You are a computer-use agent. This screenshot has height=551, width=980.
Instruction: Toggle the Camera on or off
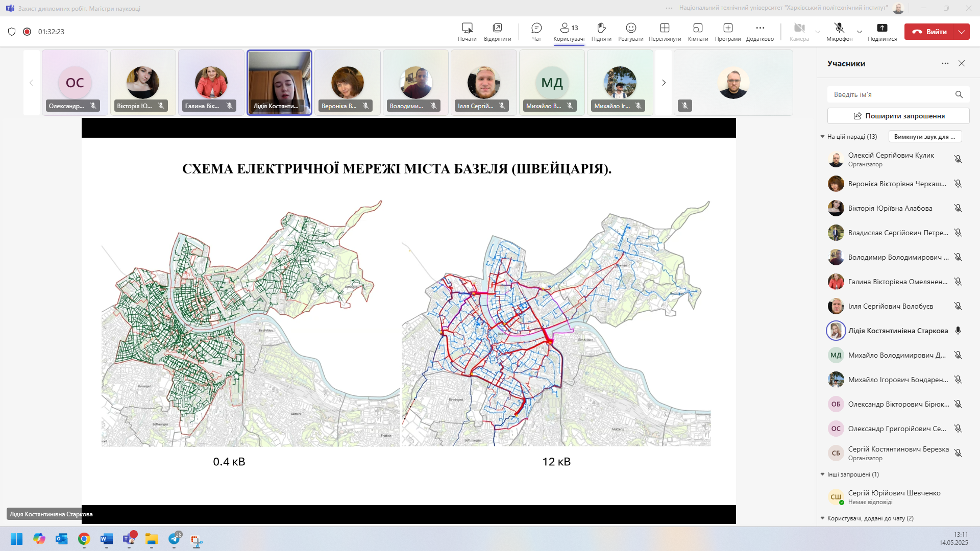point(799,29)
